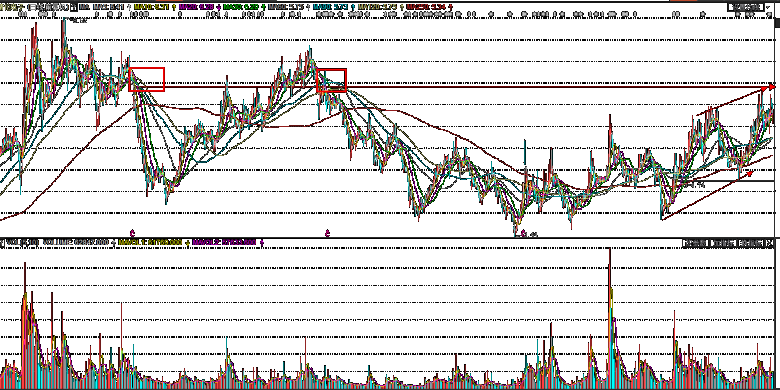Click the first red rectangle annotation on chart
The image size is (780, 390).
click(147, 80)
